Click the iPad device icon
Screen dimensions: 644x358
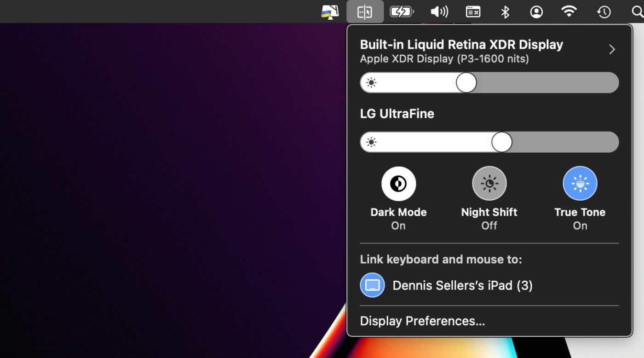point(372,285)
